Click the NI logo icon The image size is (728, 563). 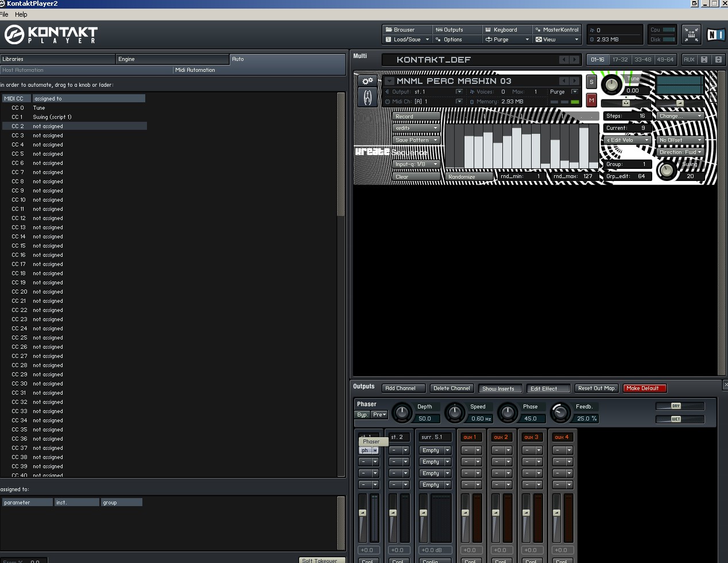tap(716, 34)
